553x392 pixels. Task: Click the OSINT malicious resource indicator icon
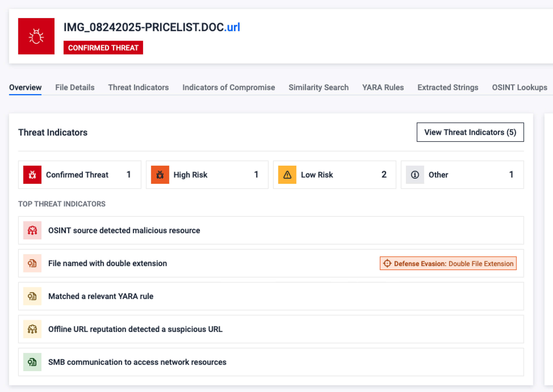[32, 230]
